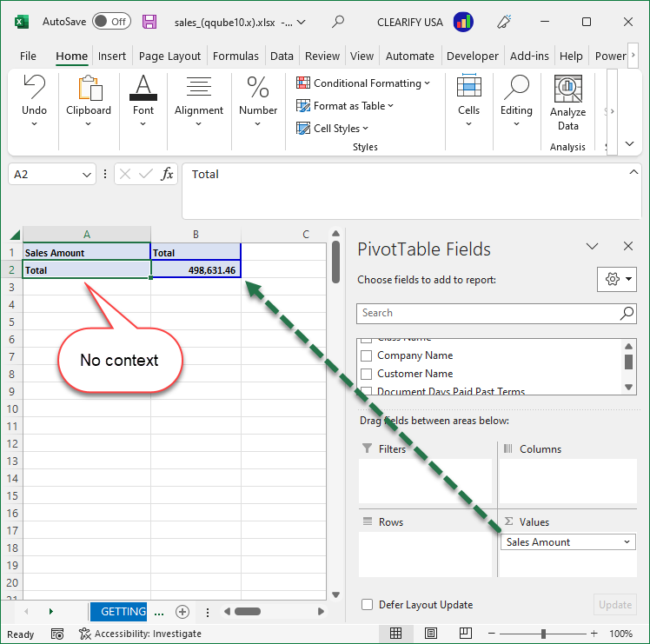This screenshot has width=650, height=644.
Task: Open the Number format percent icon
Action: point(258,87)
